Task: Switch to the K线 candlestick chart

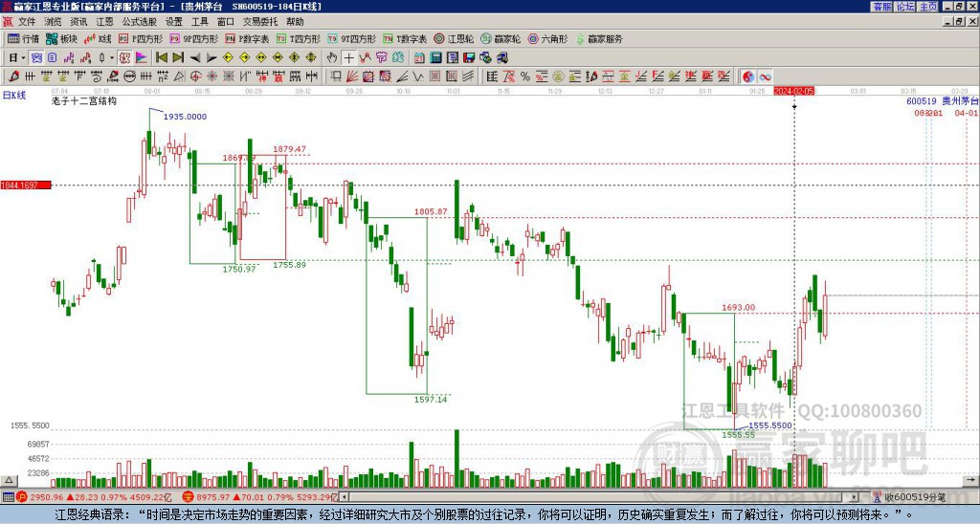Action: (x=98, y=38)
